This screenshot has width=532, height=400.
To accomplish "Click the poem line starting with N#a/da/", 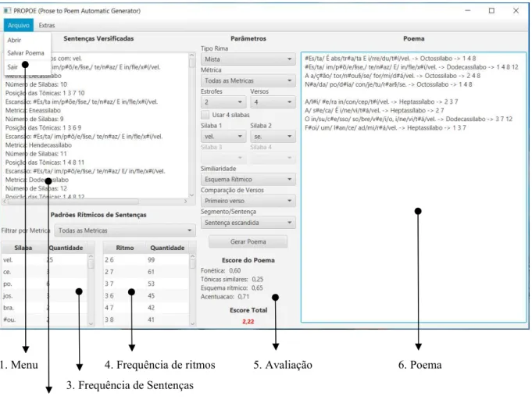I will tap(388, 84).
